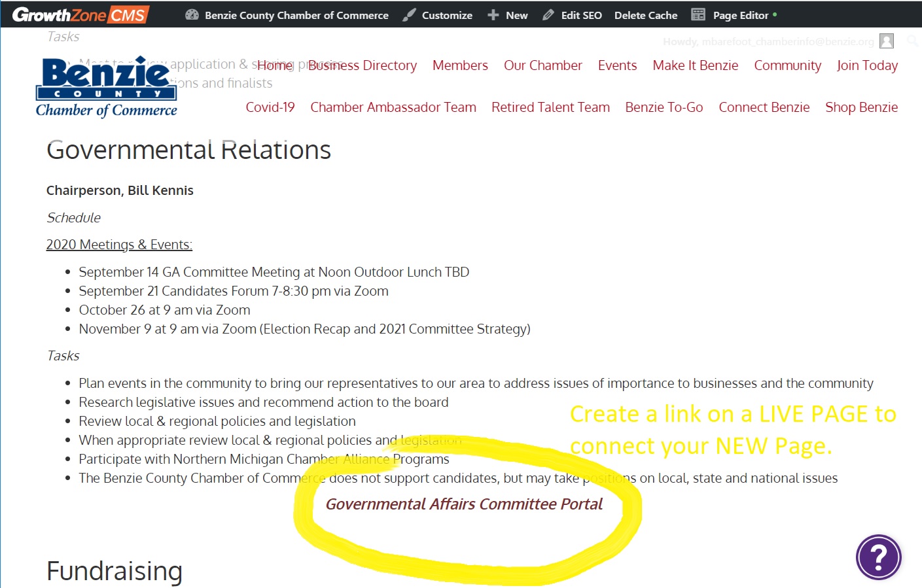This screenshot has width=922, height=588.
Task: Open Connect Benzie page
Action: pyautogui.click(x=764, y=107)
